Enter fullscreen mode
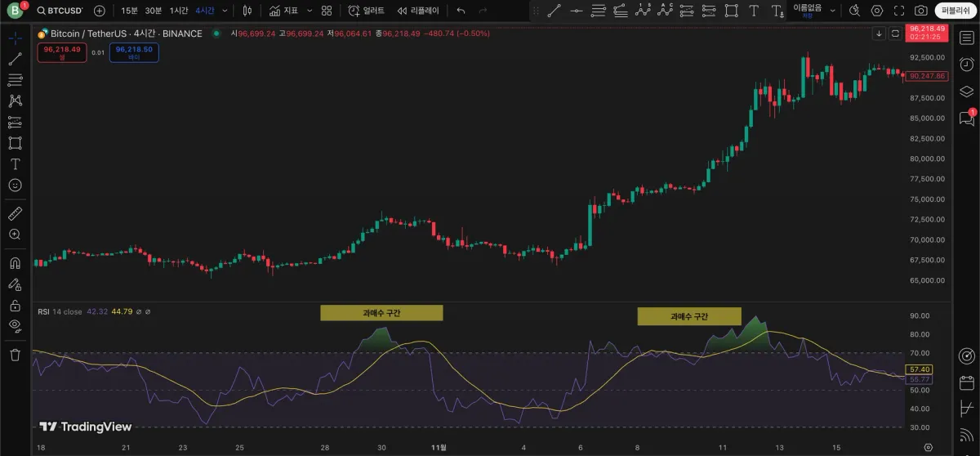The height and width of the screenshot is (456, 980). click(x=899, y=11)
